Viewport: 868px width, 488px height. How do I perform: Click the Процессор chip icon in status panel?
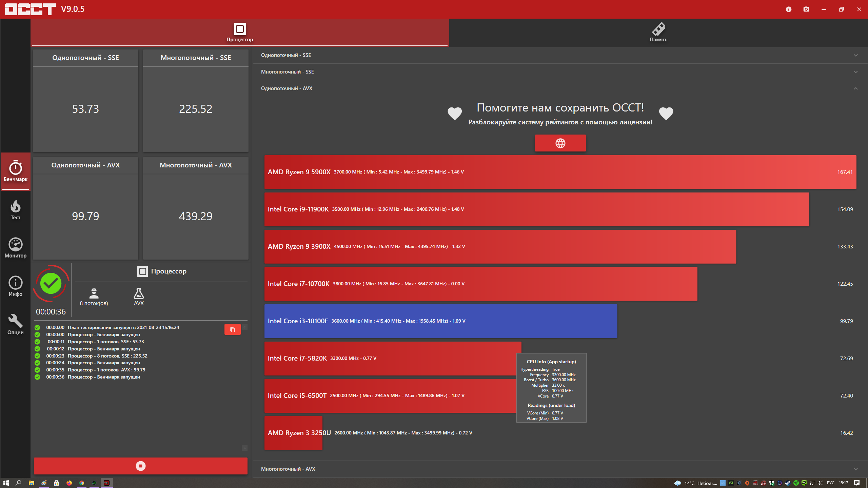coord(142,271)
